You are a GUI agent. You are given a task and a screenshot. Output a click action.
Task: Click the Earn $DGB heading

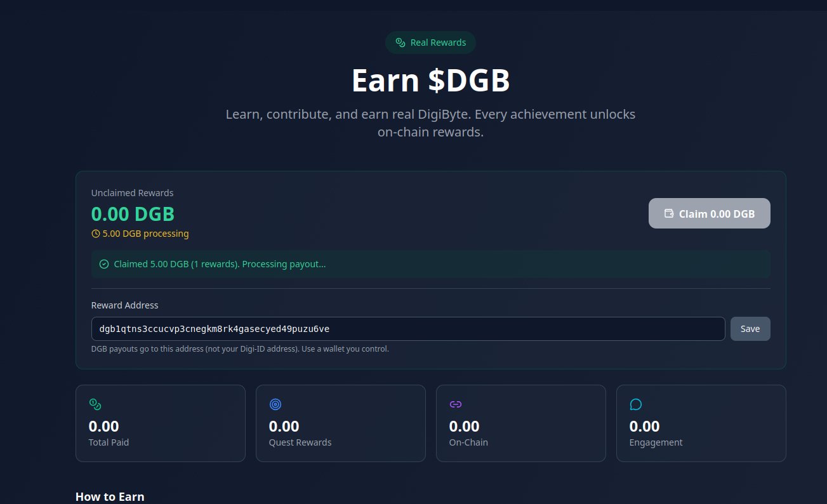[431, 81]
